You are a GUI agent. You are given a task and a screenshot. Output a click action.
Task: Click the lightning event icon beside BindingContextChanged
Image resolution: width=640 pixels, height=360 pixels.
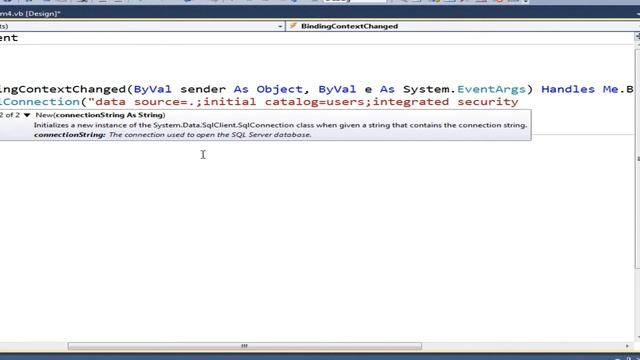(x=293, y=26)
